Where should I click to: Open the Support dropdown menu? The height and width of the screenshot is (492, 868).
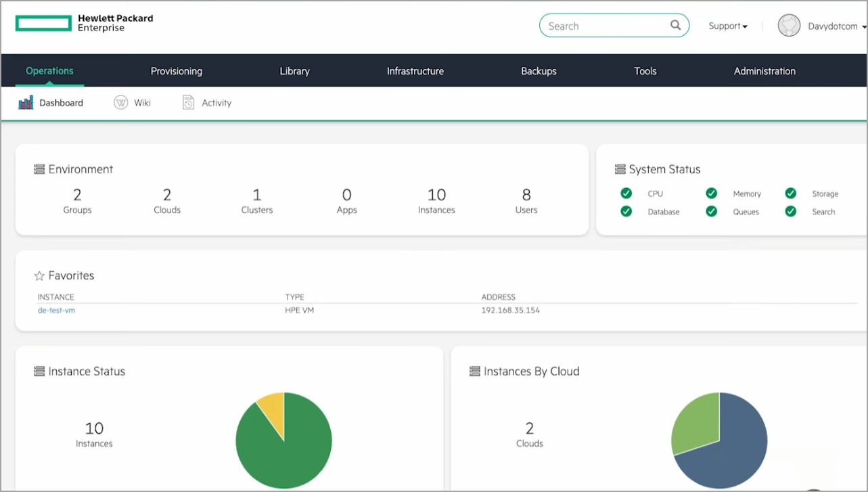[x=728, y=26]
